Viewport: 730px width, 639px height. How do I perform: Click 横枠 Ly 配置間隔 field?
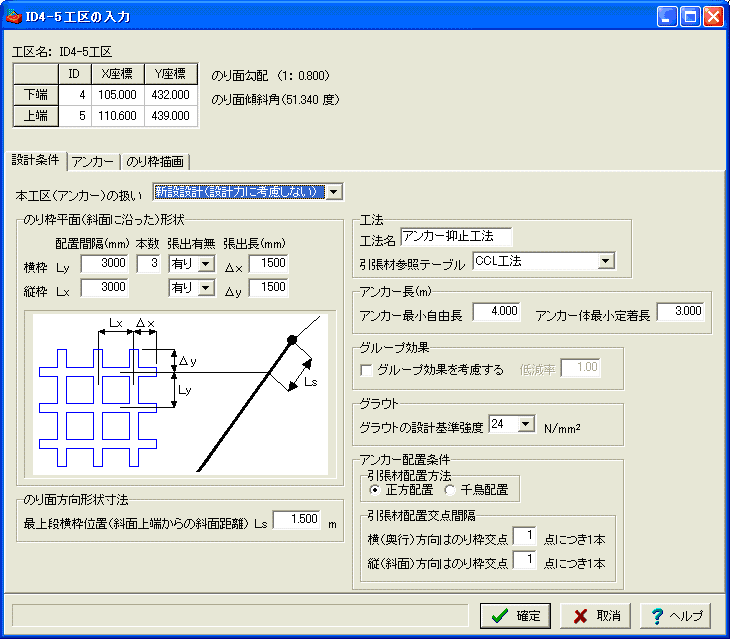105,263
